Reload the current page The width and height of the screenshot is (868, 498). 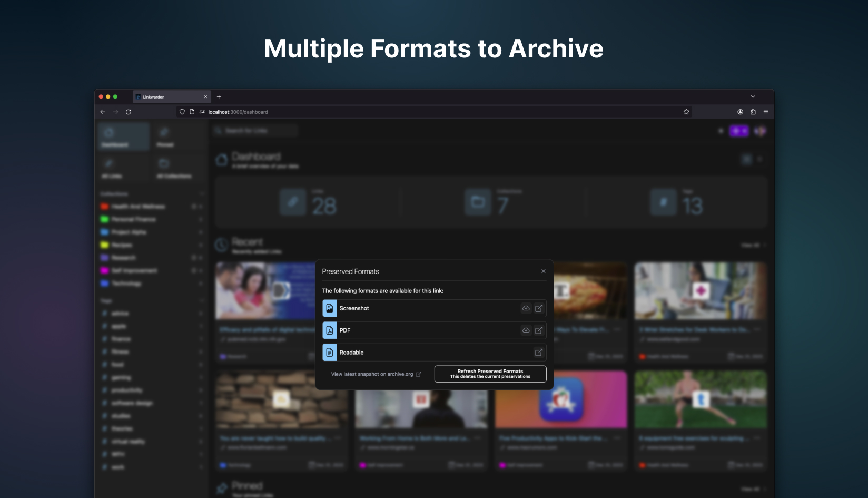coord(128,112)
